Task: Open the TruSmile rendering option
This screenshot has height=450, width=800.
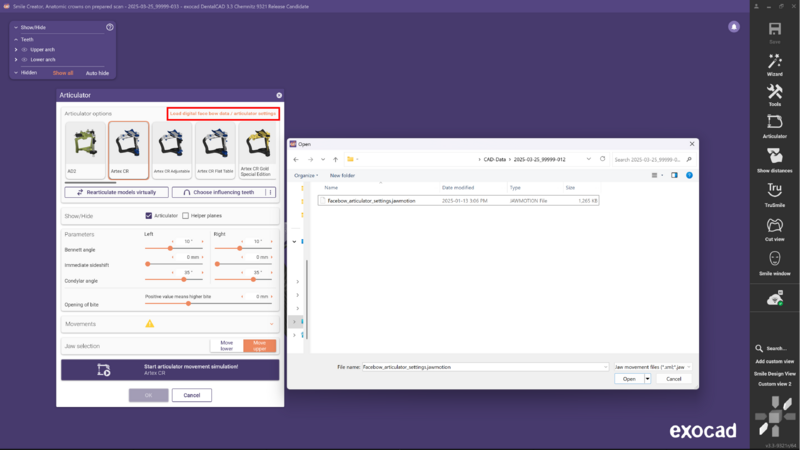Action: (x=774, y=190)
